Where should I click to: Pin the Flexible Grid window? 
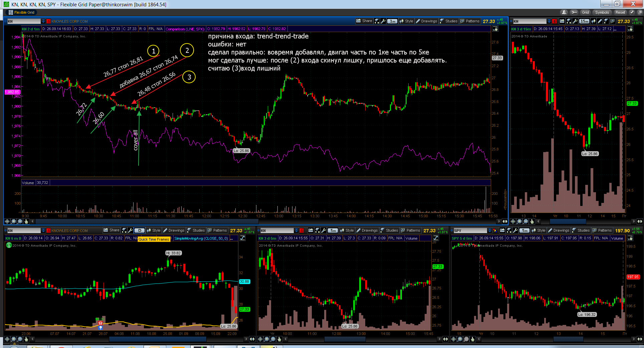632,12
